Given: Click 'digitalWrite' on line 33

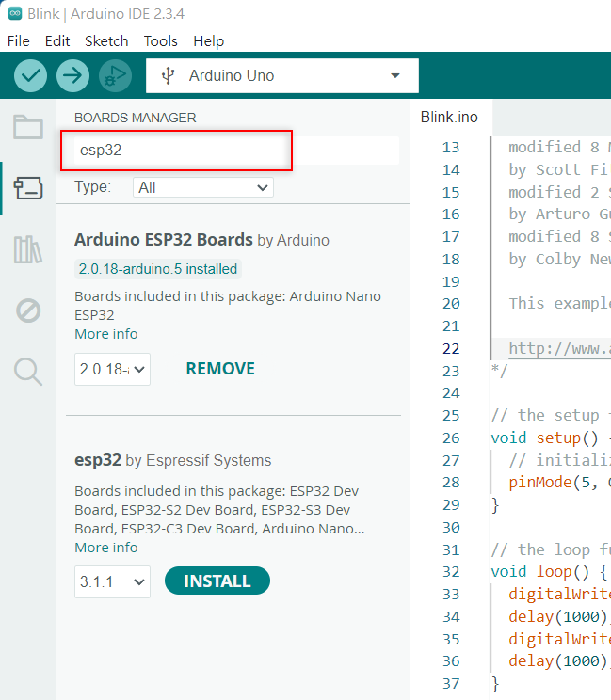Looking at the screenshot, I should 559,595.
